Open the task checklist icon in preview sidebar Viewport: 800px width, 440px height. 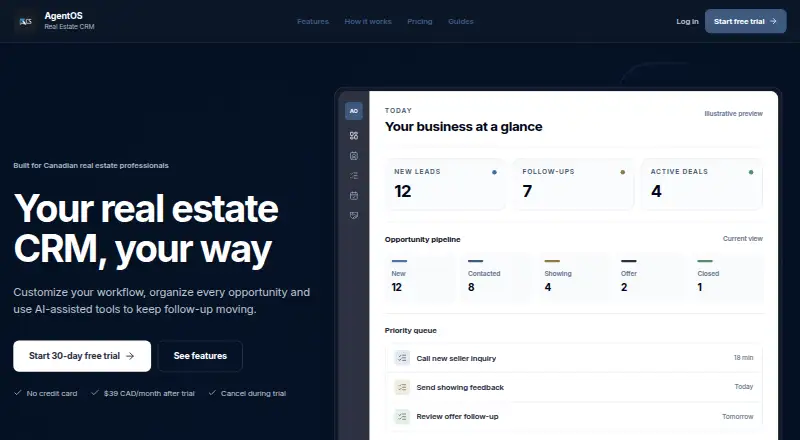354,176
